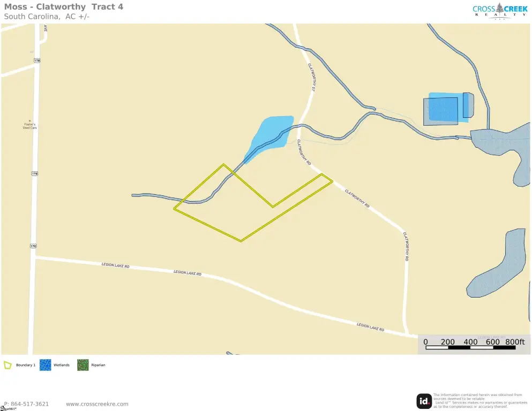Click the Wetlands legend swatch
This screenshot has height=411, width=532.
tap(46, 365)
